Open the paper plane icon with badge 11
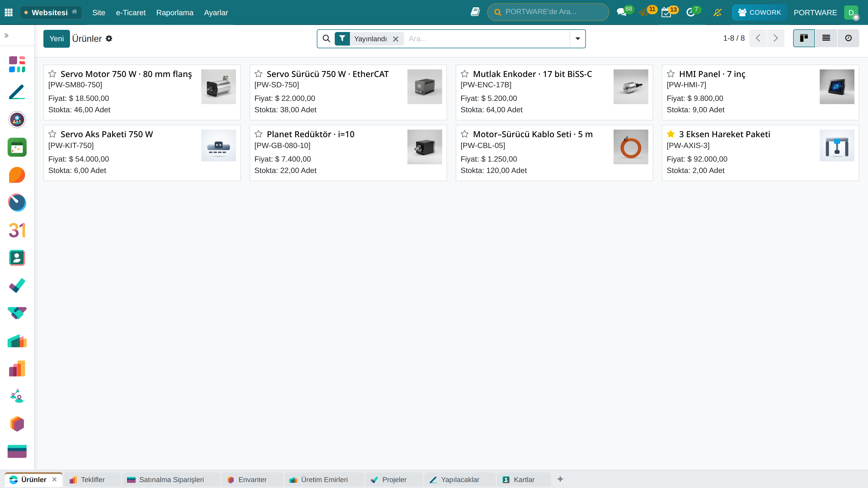Screen dimensions: 868x488 (x=644, y=12)
